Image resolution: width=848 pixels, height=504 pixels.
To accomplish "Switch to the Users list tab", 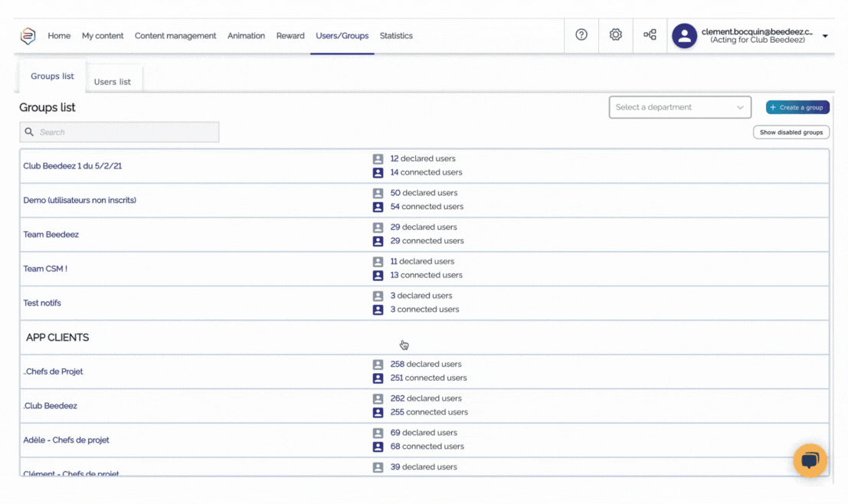I will pos(112,82).
